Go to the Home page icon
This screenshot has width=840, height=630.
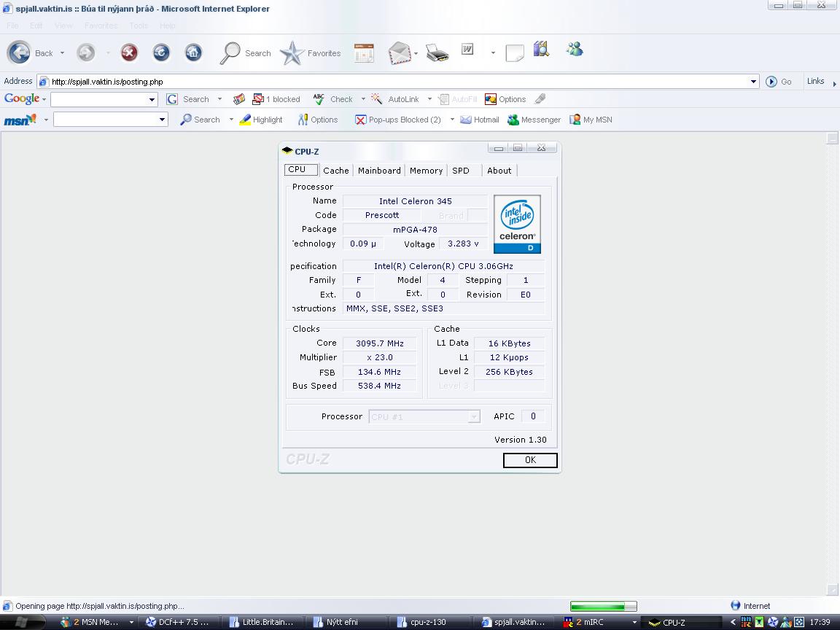[x=193, y=52]
